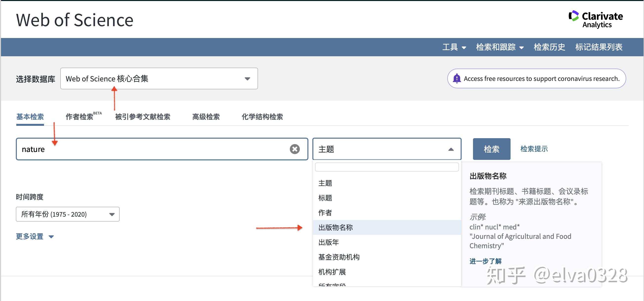Image resolution: width=644 pixels, height=301 pixels.
Task: Switch to 作者检索 BETA tab
Action: [84, 116]
